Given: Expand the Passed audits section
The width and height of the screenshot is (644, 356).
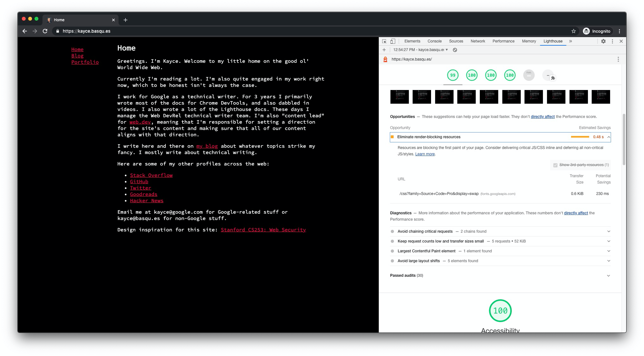Looking at the screenshot, I should click(609, 275).
